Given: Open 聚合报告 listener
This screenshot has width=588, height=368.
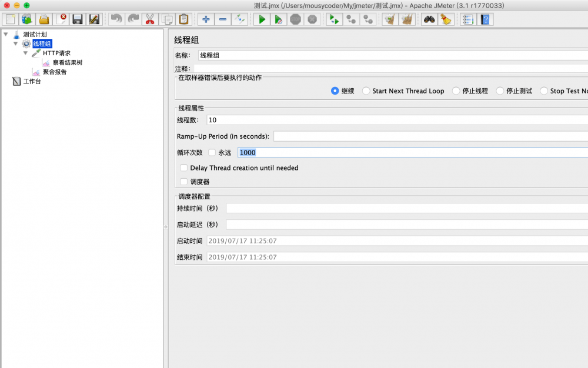Looking at the screenshot, I should click(55, 72).
